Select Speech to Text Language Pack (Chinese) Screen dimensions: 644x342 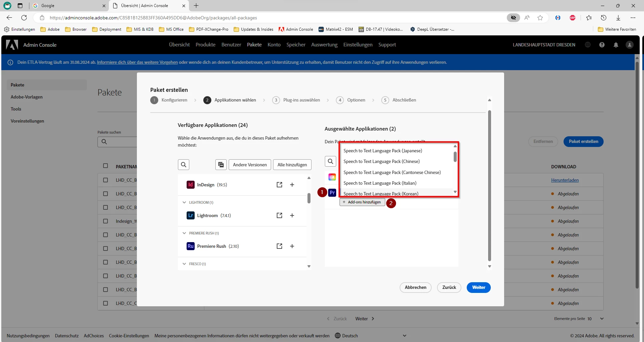tap(381, 161)
